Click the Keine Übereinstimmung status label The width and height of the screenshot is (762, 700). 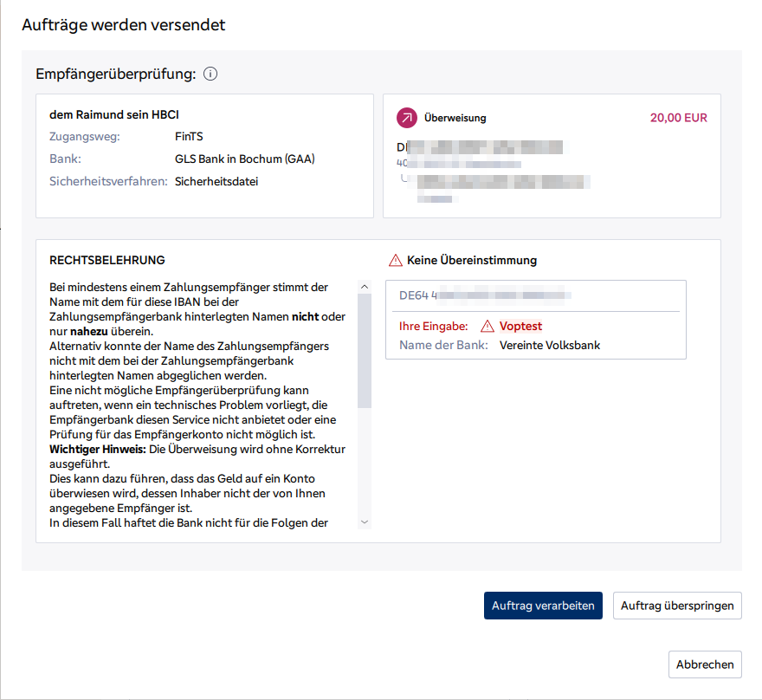point(472,260)
